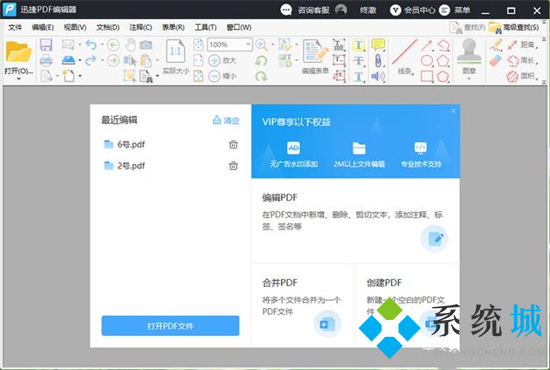Add a yellow sticky note comment
The height and width of the screenshot is (370, 550).
[378, 45]
